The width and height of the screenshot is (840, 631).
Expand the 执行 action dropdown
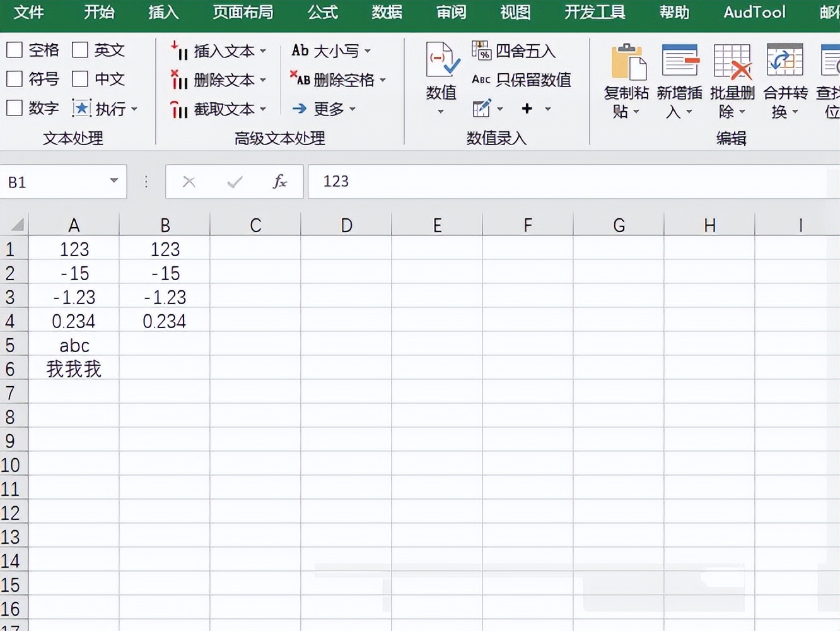(x=135, y=109)
